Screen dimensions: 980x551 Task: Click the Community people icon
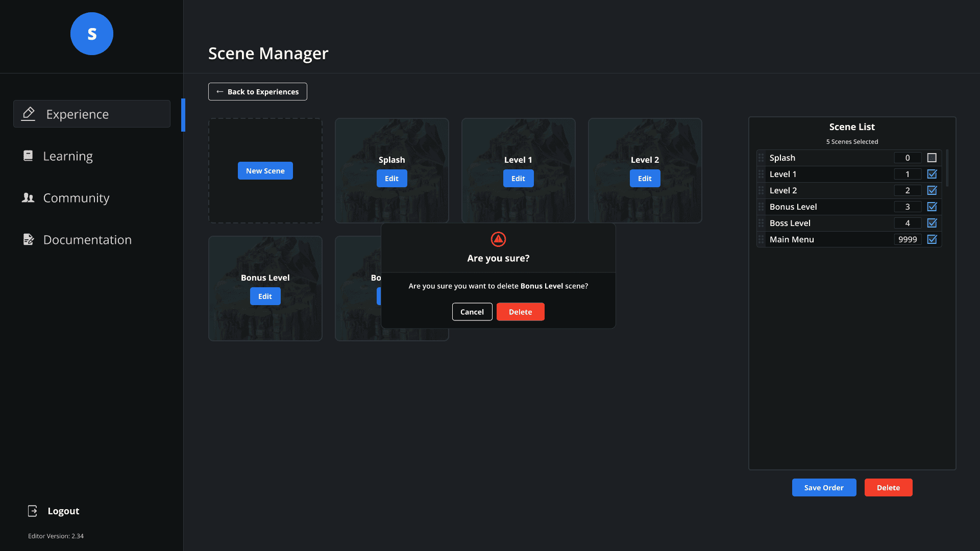click(28, 198)
